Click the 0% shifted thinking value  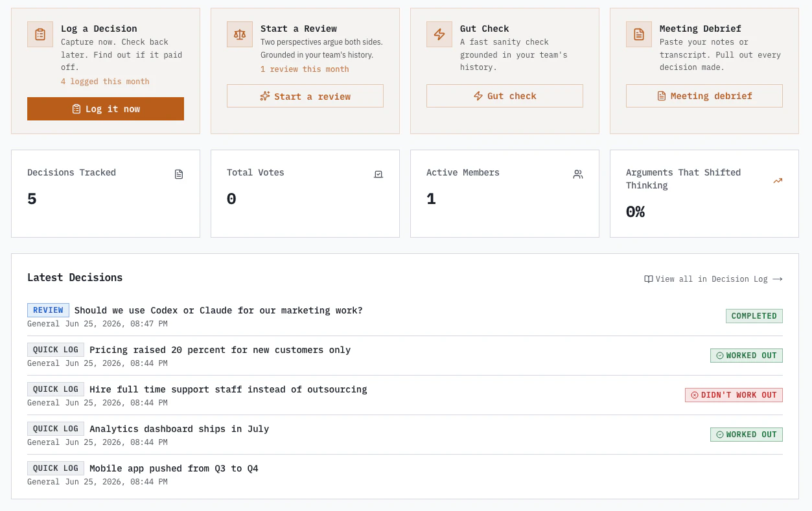point(635,212)
